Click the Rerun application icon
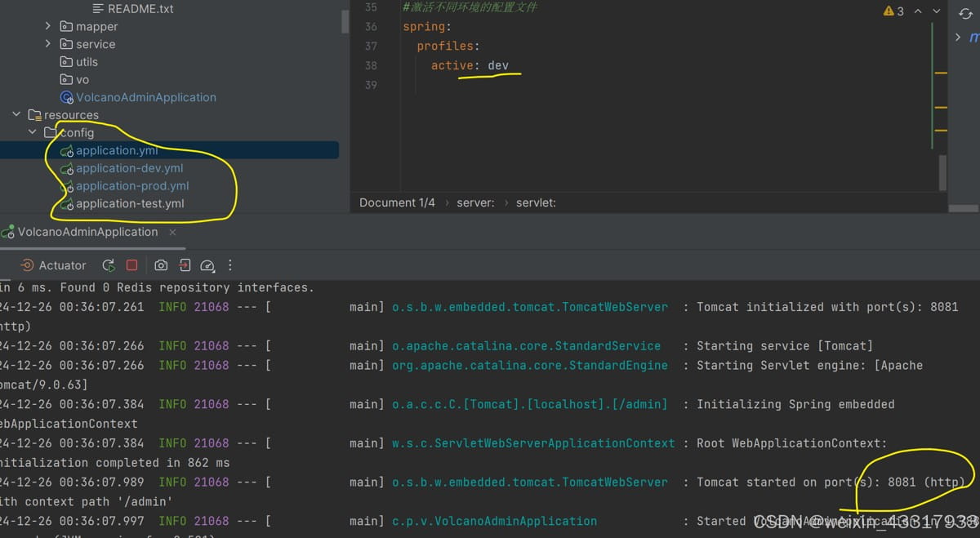980x538 pixels. click(x=108, y=265)
